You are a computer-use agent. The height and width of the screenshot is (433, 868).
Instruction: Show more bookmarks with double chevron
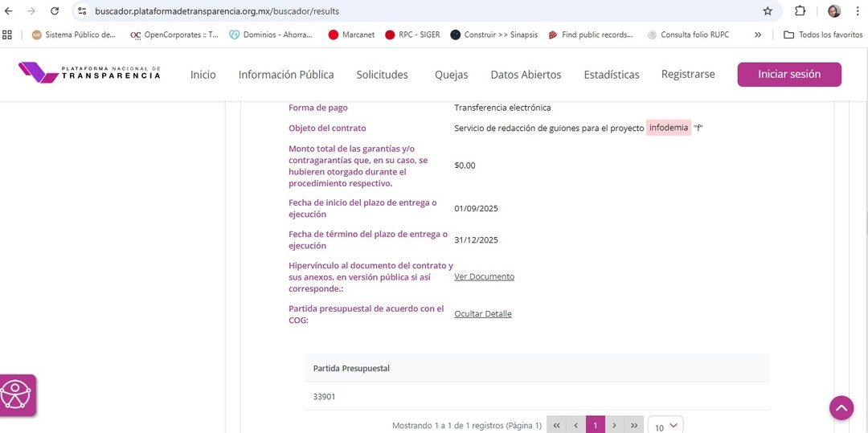pos(758,35)
